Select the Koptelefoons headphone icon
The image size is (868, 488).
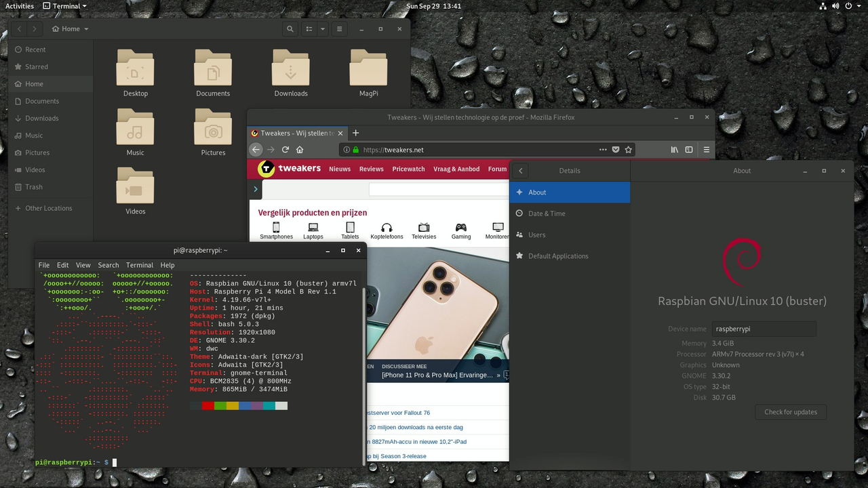[x=387, y=229]
